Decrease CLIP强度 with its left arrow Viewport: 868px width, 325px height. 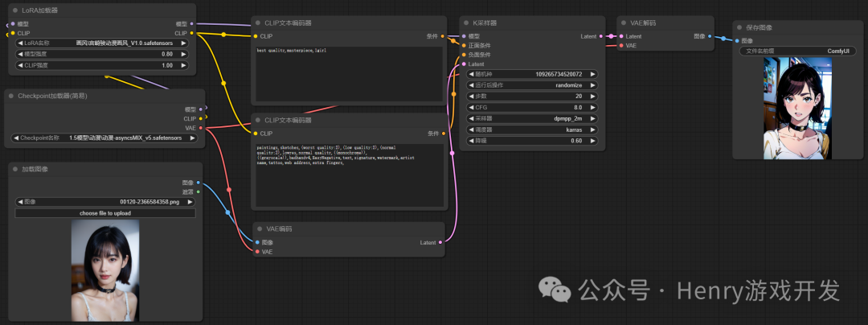pos(20,65)
